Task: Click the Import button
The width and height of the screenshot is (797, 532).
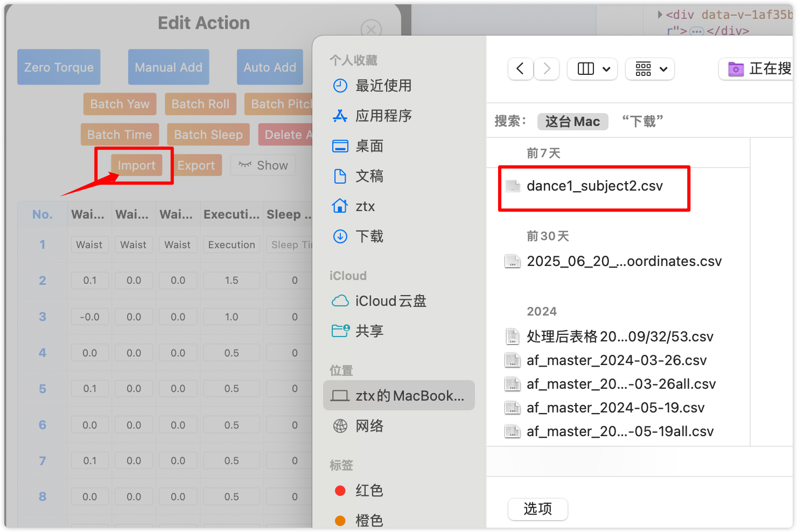Action: point(136,165)
